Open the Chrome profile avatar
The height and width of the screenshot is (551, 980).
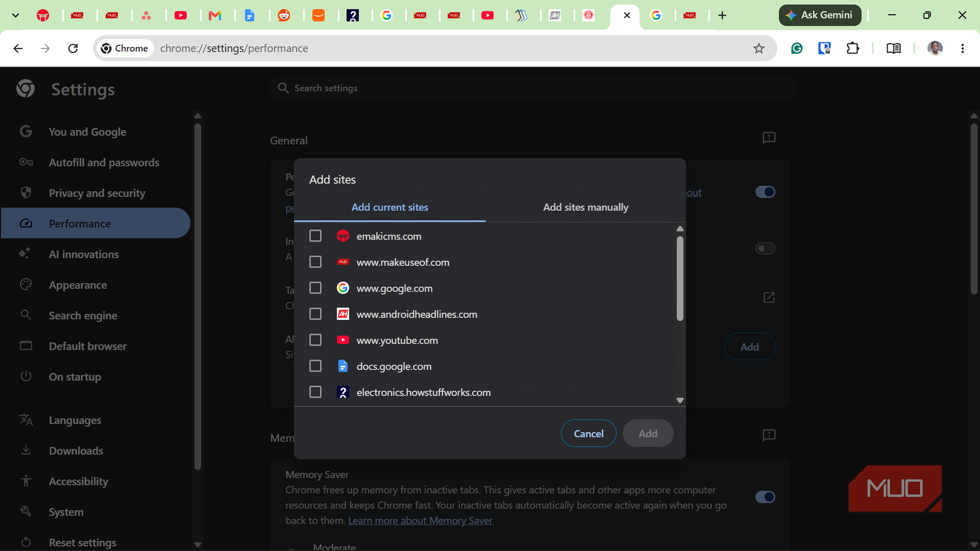(935, 48)
